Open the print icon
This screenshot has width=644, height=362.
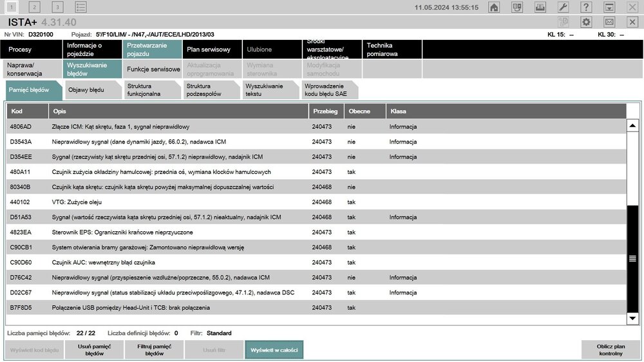click(540, 7)
